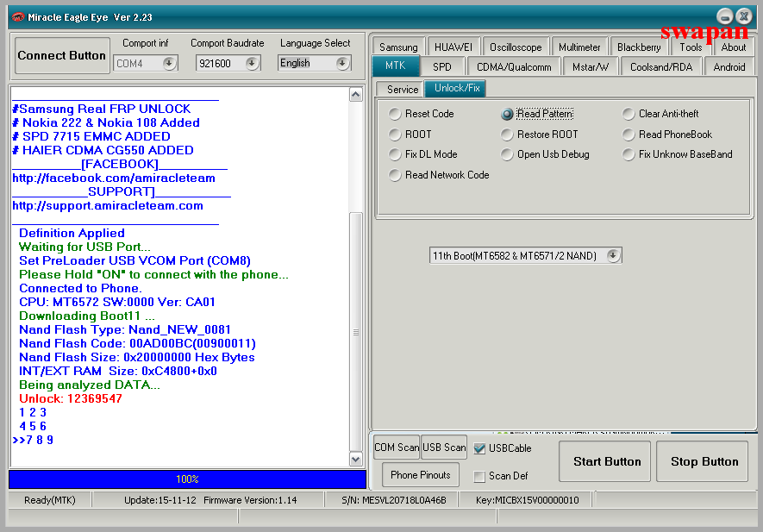Switch to the Mstar/W tab
This screenshot has height=532, width=763.
[x=591, y=66]
